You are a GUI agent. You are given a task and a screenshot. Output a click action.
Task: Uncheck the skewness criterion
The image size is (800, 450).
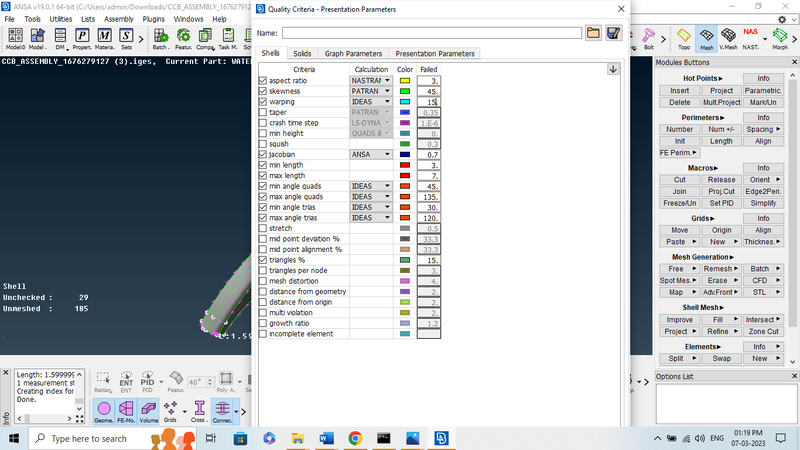(263, 91)
